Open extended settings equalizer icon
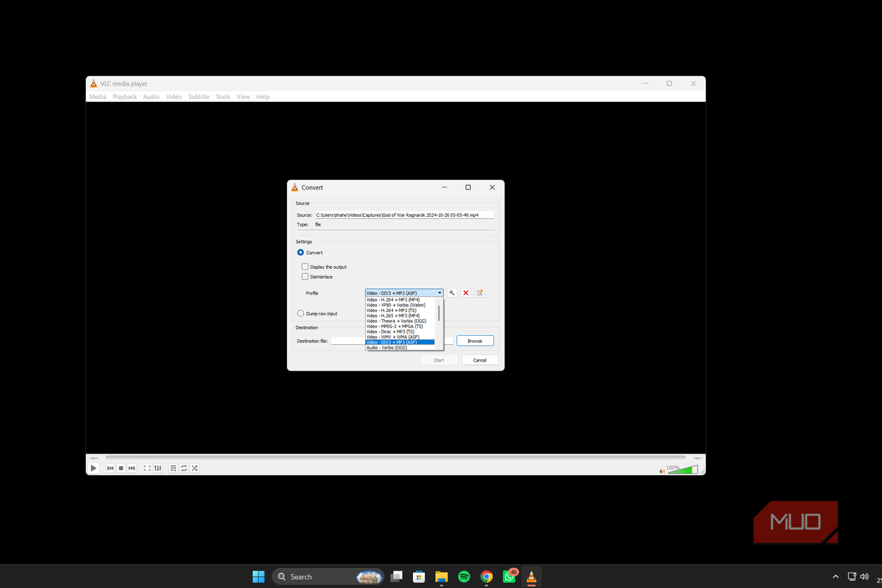The image size is (882, 588). [158, 468]
